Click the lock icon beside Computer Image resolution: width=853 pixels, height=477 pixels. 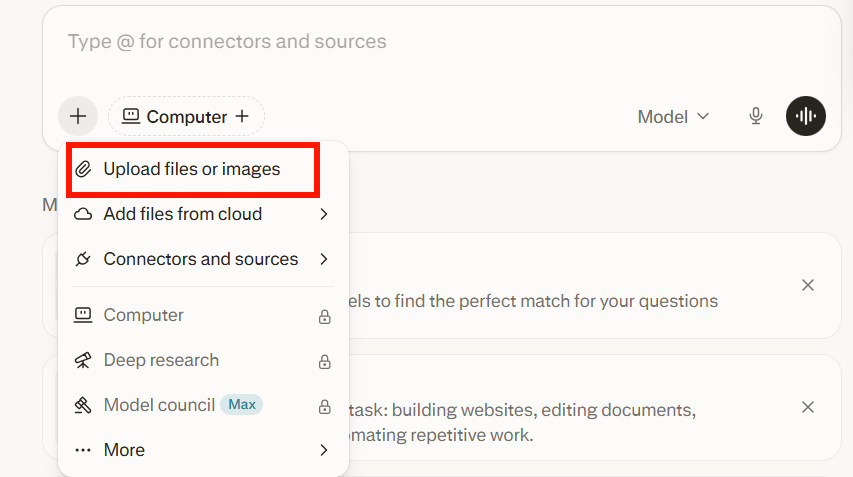coord(324,316)
